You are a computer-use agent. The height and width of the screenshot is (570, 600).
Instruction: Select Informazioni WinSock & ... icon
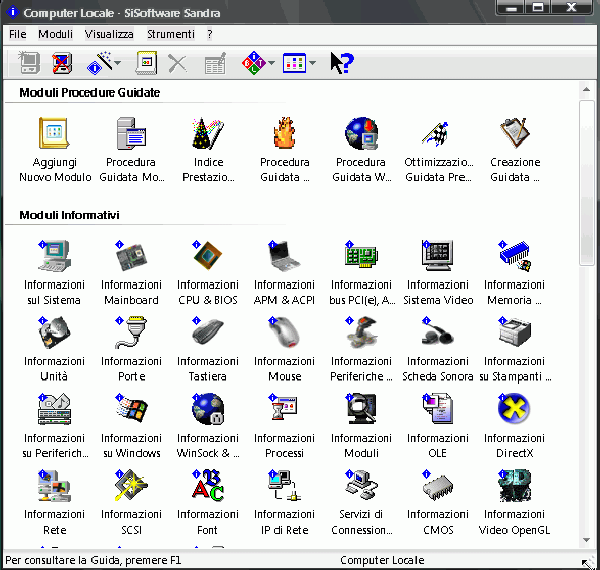[x=208, y=426]
